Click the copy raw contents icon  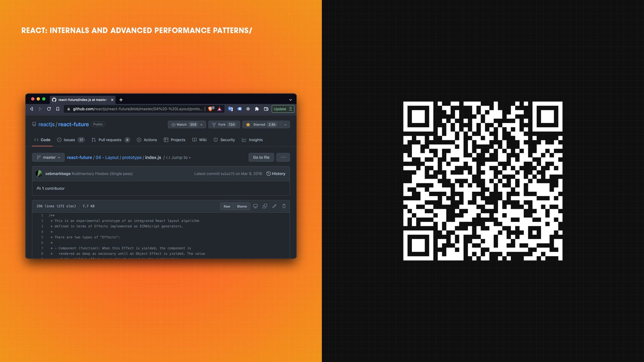coord(265,206)
